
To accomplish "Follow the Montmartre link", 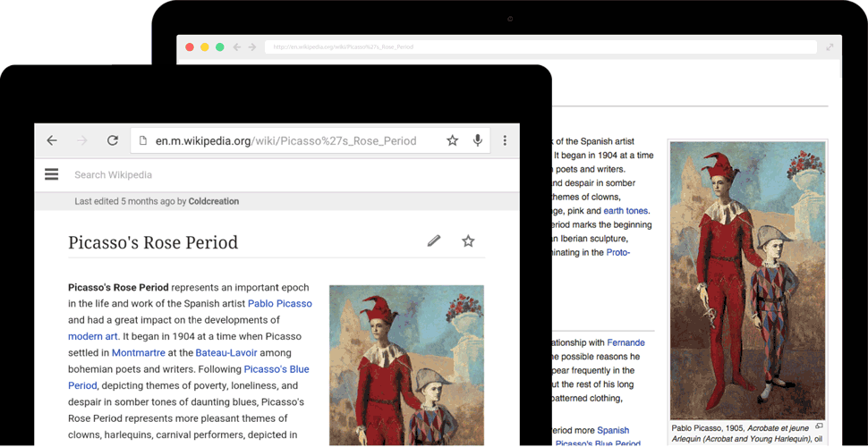I will click(x=139, y=352).
